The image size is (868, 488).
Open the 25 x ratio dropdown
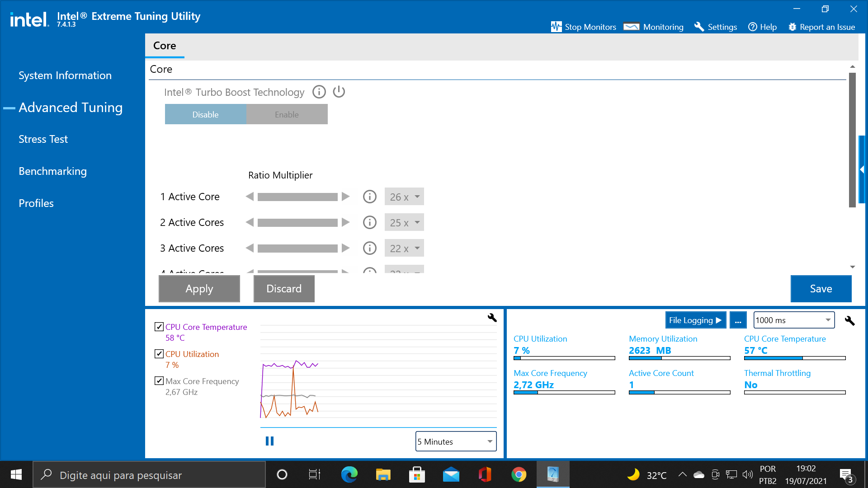click(404, 222)
